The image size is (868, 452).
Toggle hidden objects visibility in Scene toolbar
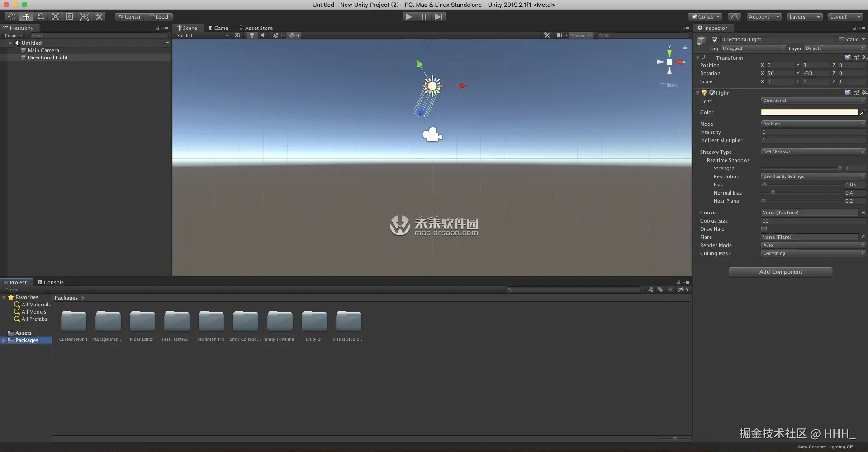[294, 35]
